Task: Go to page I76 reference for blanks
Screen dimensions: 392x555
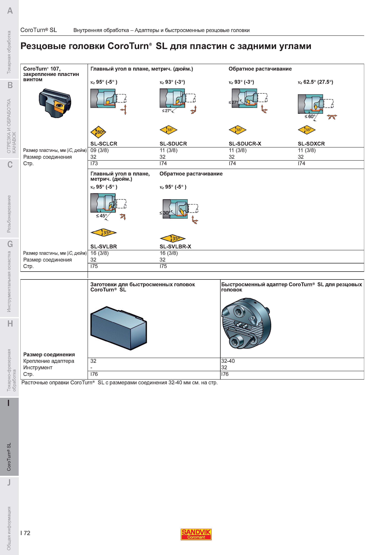Action: [x=94, y=374]
